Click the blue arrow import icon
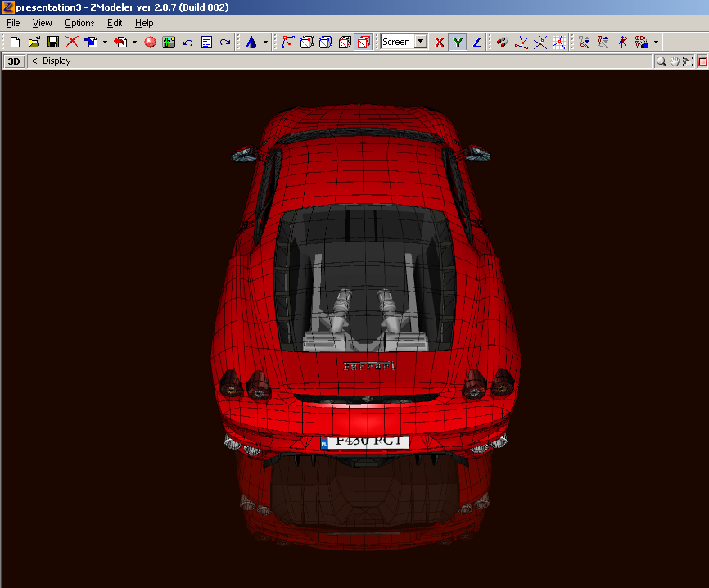The height and width of the screenshot is (588, 709). 92,42
